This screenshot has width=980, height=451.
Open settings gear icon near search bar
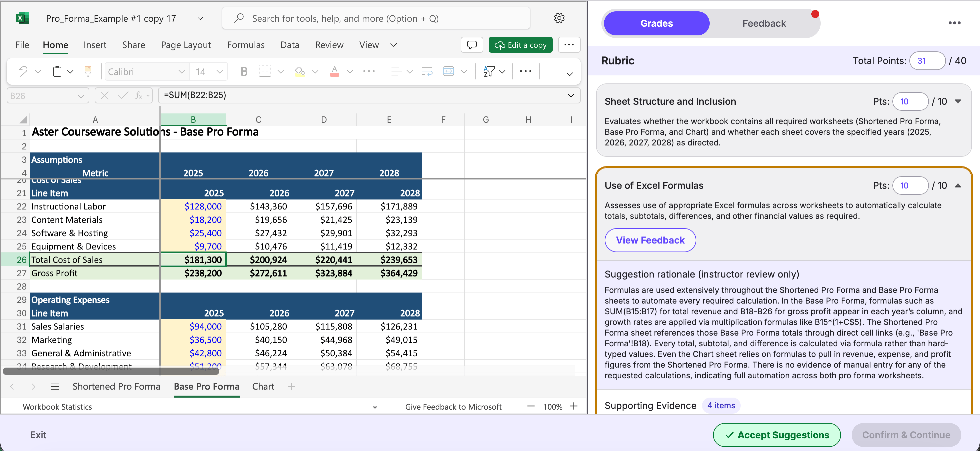[559, 18]
